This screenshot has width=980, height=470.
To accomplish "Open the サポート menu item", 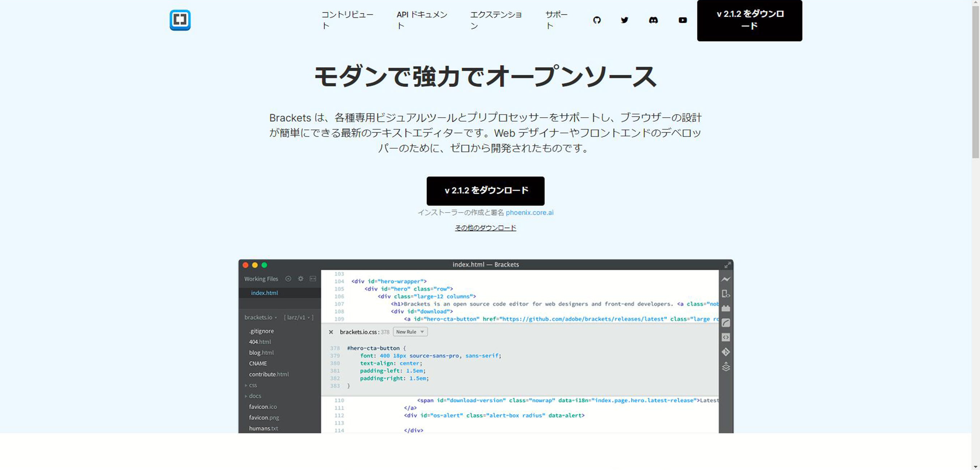I will click(x=556, y=20).
